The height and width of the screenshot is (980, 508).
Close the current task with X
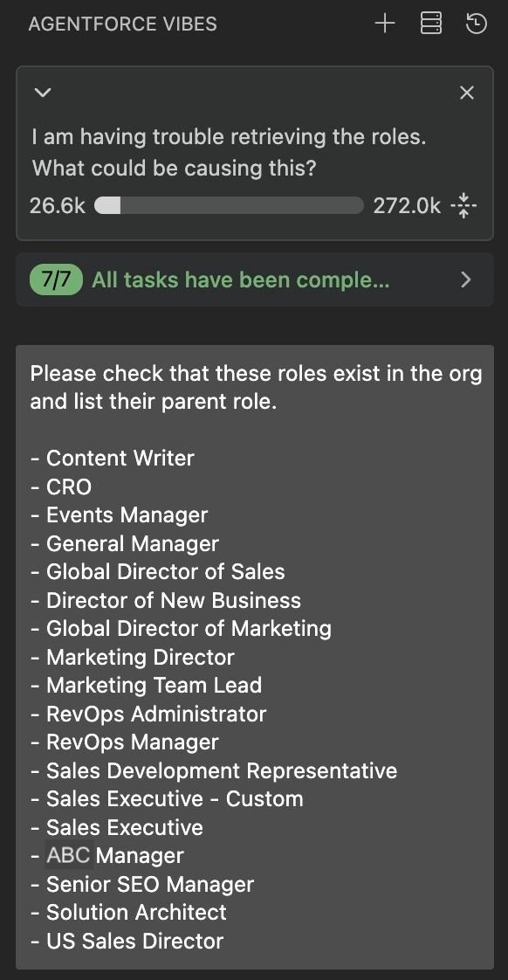pos(467,93)
